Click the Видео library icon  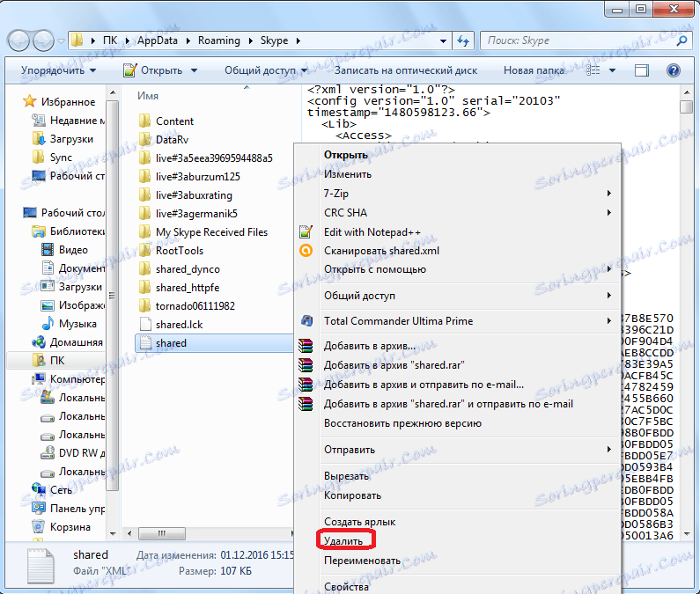pos(48,249)
